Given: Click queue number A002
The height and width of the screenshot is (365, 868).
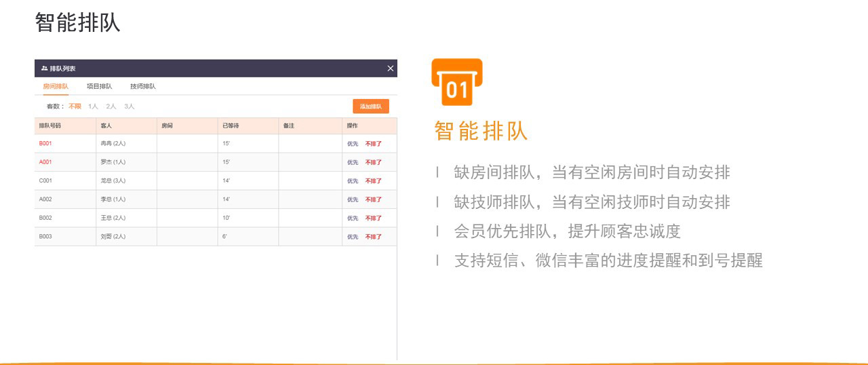Looking at the screenshot, I should pyautogui.click(x=45, y=199).
